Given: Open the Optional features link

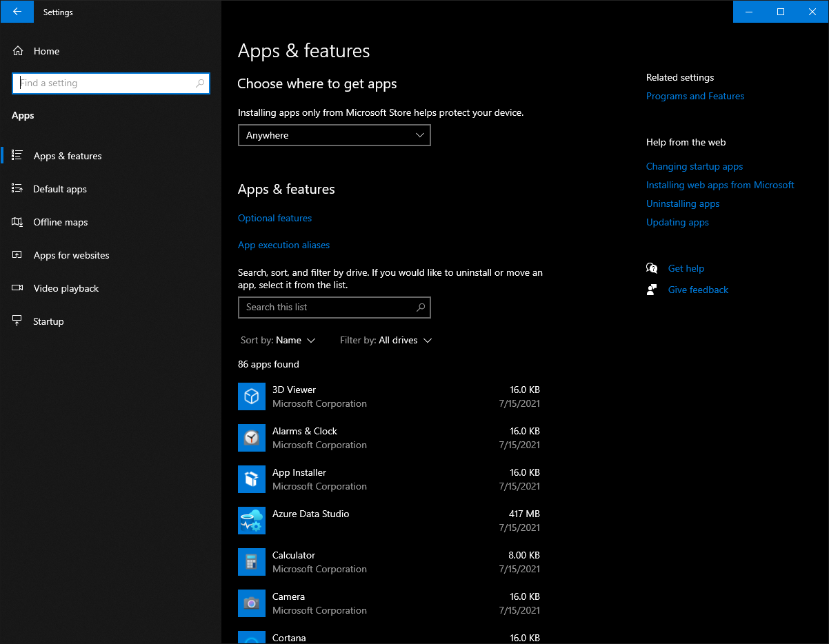Looking at the screenshot, I should [274, 218].
